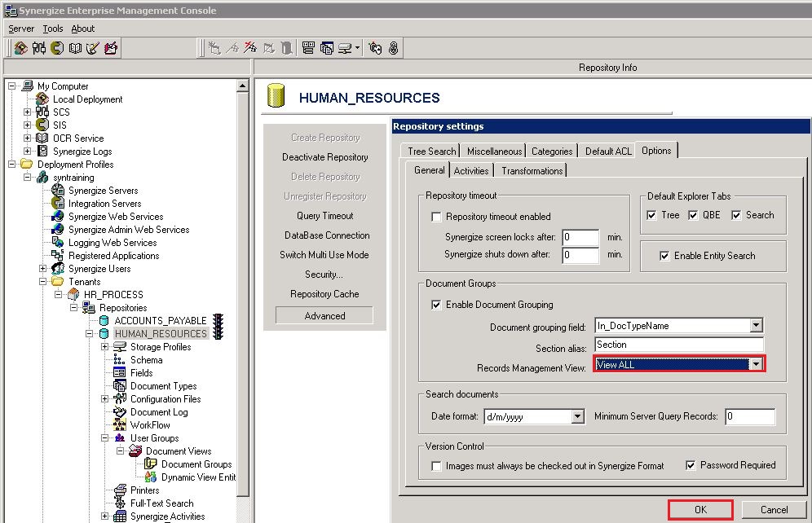Select the ACCOUNTS_PAYABLE repository in the tree
The width and height of the screenshot is (812, 523).
160,321
